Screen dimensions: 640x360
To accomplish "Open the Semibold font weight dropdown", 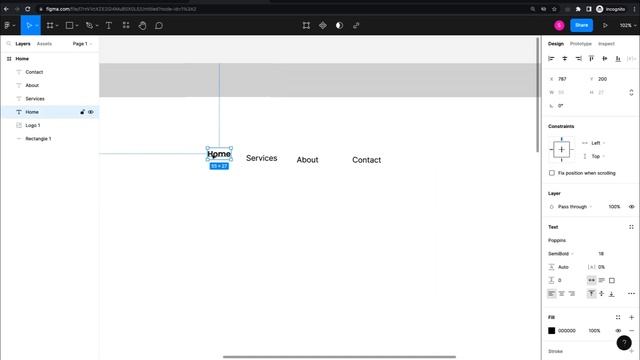I will [561, 254].
